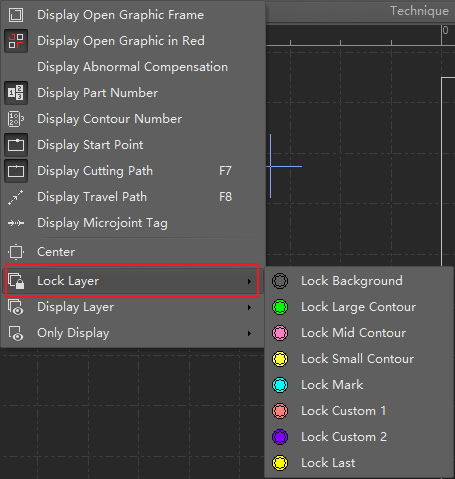Viewport: 455px width, 479px height.
Task: Click the Display Contour Number icon
Action: click(16, 119)
